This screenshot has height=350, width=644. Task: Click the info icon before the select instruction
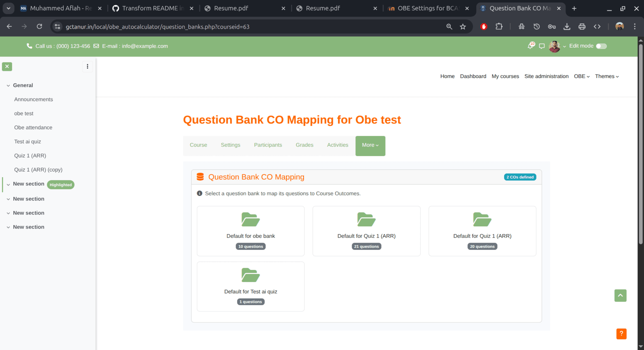[199, 193]
